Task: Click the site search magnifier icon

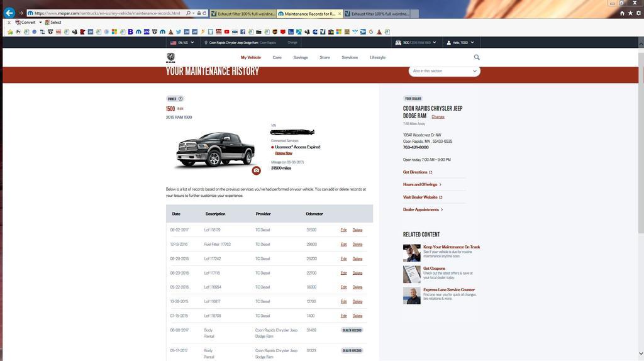Action: point(477,57)
